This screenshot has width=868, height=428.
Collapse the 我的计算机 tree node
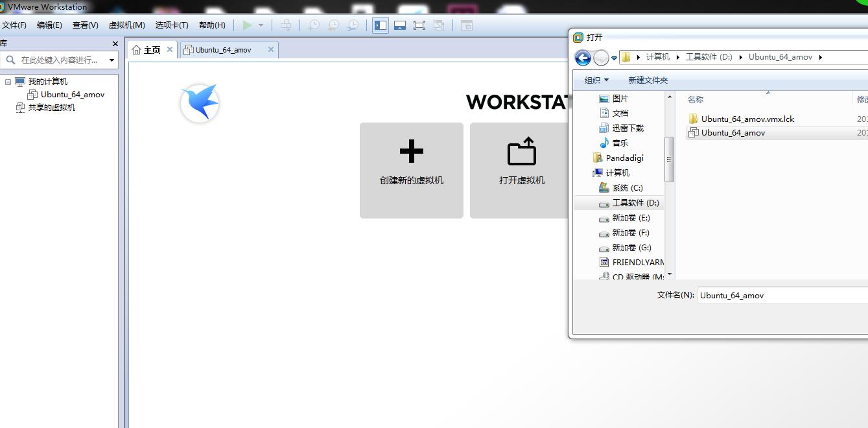coord(8,82)
